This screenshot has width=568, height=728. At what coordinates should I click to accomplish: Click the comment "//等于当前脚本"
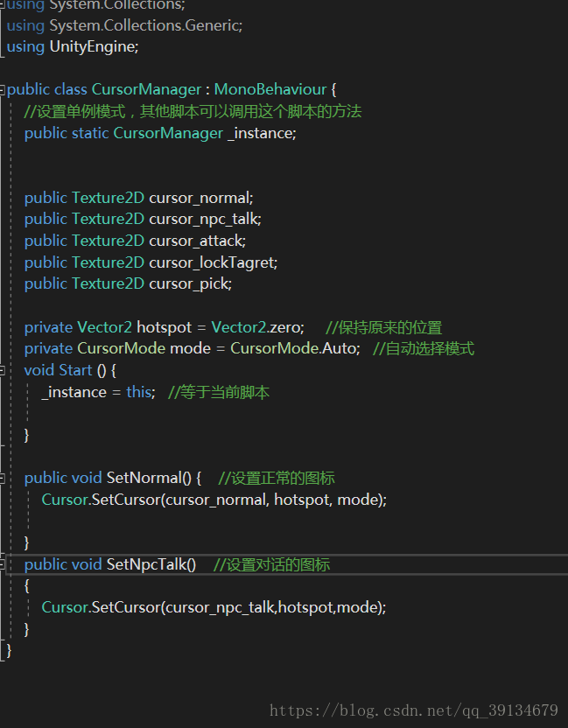[x=218, y=392]
